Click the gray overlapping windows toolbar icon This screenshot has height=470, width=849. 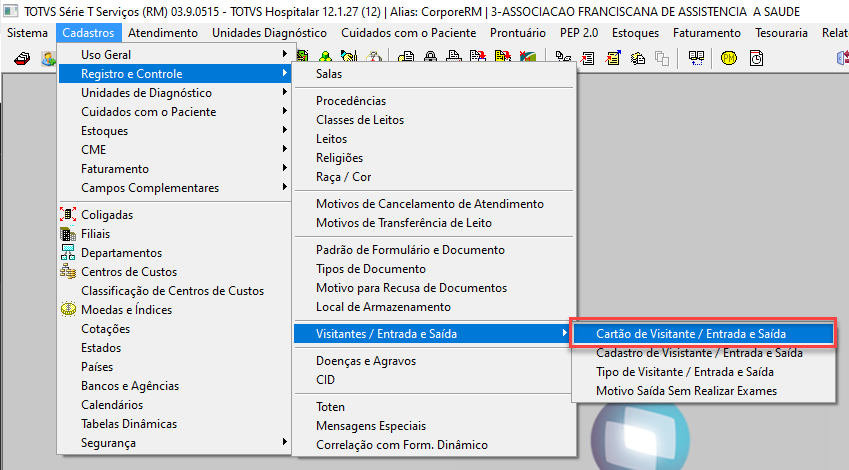tap(662, 58)
